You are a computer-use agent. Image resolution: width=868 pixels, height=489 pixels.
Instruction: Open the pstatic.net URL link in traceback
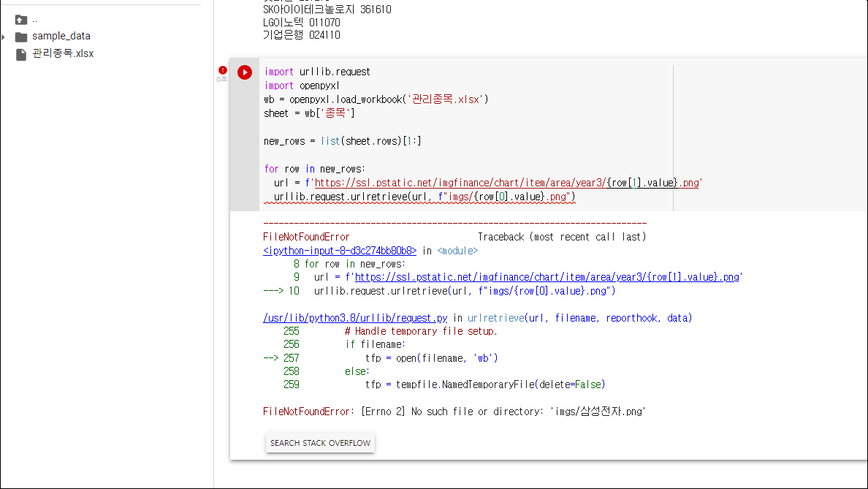click(547, 277)
